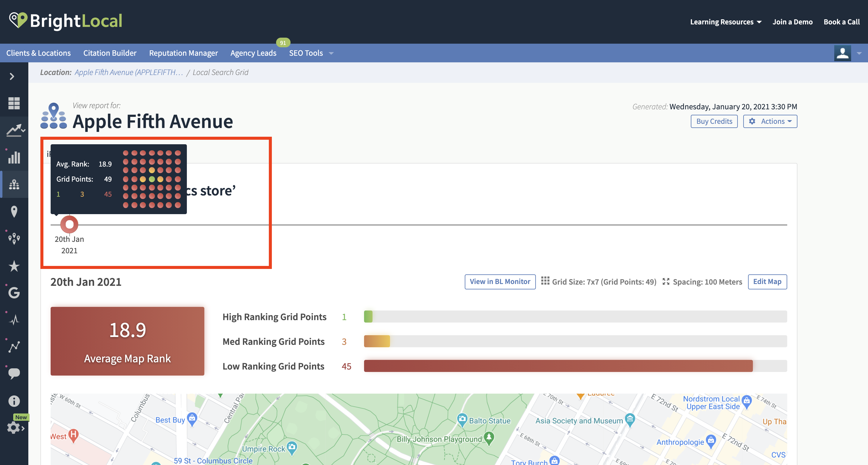Click the 20th Jan 2021 heading
This screenshot has height=465, width=868.
click(x=86, y=282)
